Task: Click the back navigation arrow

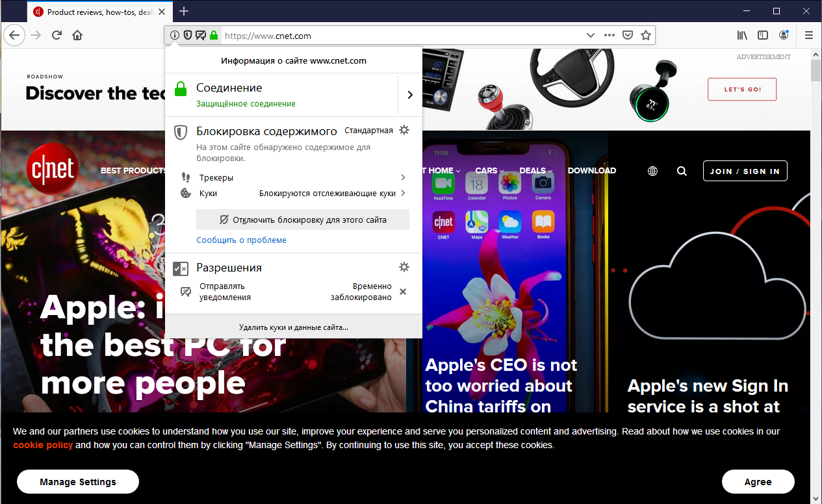Action: (14, 35)
